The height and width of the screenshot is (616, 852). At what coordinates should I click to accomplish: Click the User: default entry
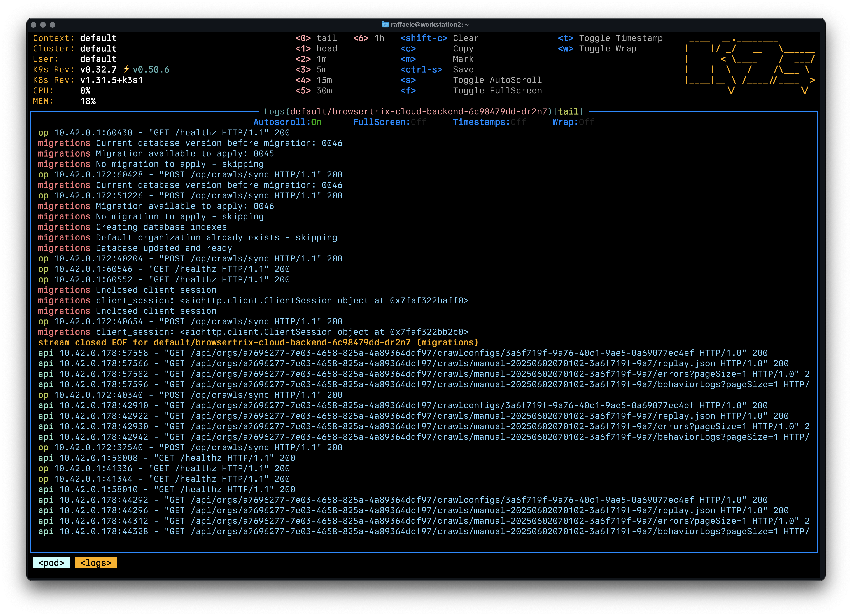tap(75, 59)
